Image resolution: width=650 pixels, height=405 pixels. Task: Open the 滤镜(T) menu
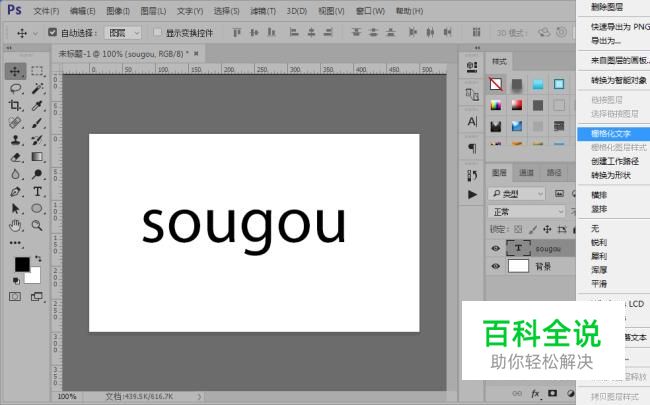[263, 11]
